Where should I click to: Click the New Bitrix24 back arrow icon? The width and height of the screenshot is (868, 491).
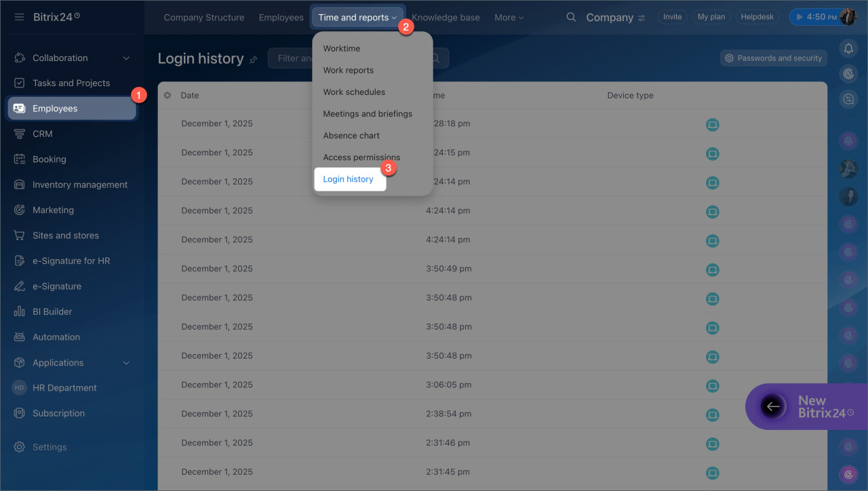coord(772,406)
